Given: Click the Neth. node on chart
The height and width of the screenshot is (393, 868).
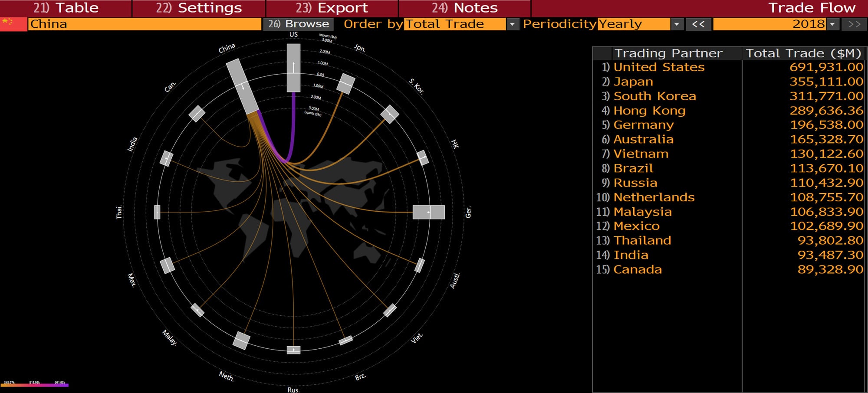Looking at the screenshot, I should click(241, 341).
